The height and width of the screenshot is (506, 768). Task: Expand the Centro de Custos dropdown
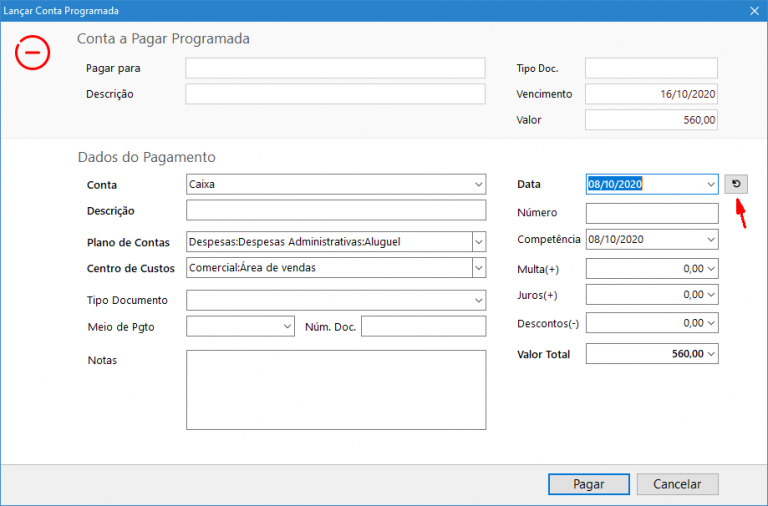(x=478, y=268)
